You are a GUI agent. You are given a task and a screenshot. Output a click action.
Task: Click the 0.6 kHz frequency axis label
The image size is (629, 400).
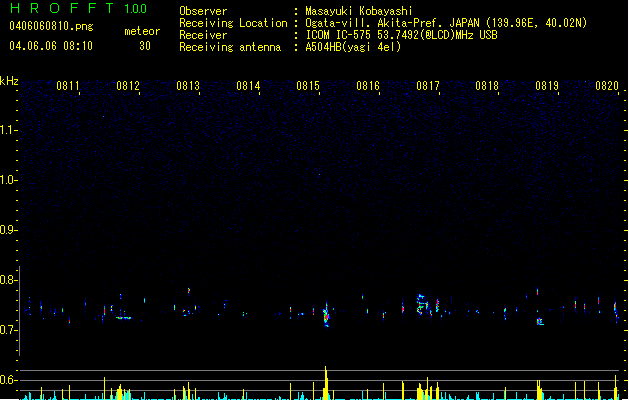pyautogui.click(x=8, y=380)
